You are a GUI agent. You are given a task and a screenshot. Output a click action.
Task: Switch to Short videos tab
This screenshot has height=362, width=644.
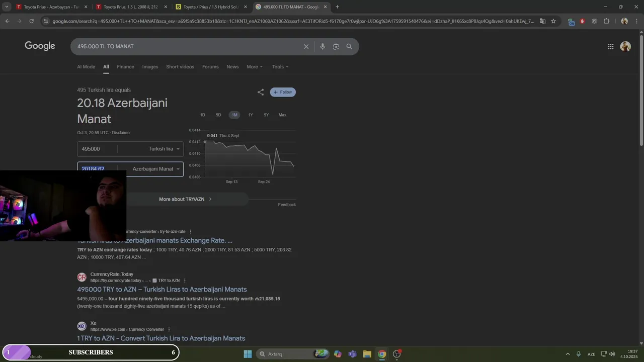[180, 67]
